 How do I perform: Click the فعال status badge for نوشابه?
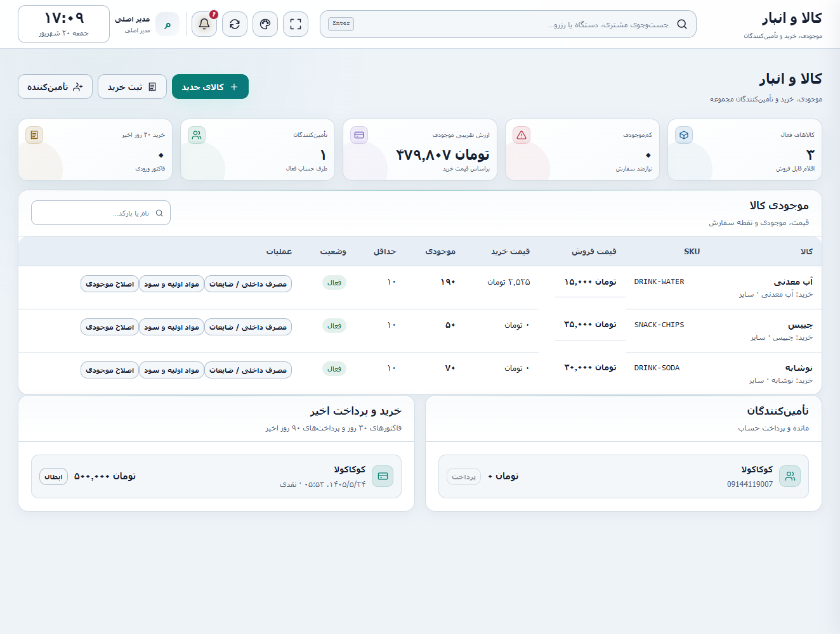[334, 369]
